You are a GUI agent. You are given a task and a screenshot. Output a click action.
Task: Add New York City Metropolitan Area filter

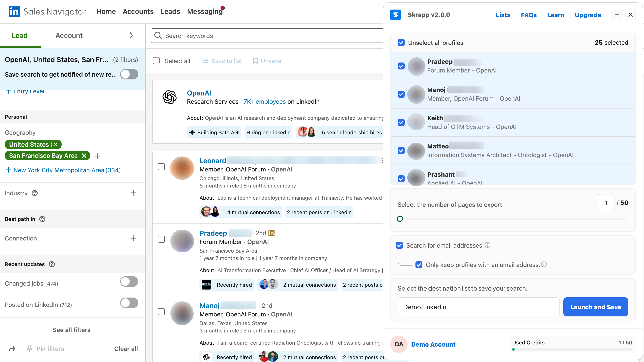pos(63,170)
